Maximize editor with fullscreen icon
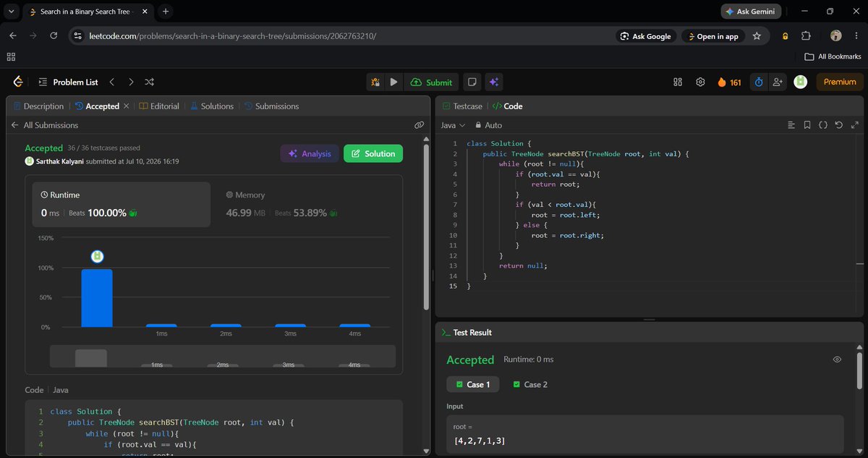This screenshot has height=458, width=868. [x=854, y=125]
